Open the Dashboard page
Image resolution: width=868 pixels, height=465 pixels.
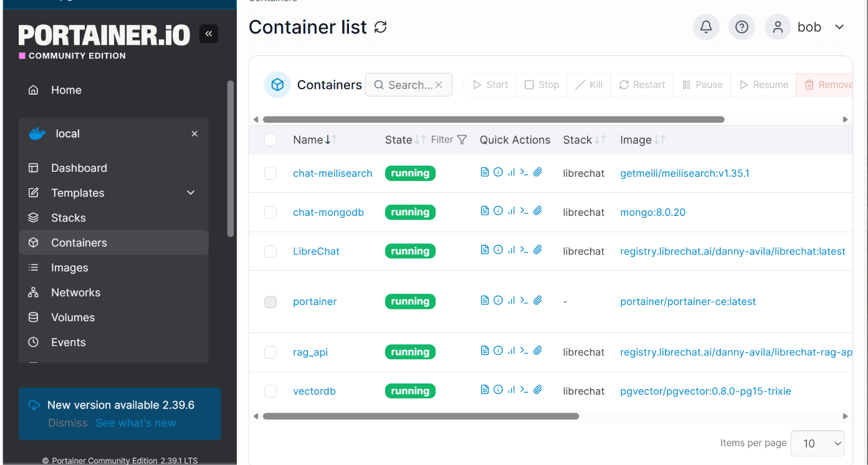pos(113,168)
